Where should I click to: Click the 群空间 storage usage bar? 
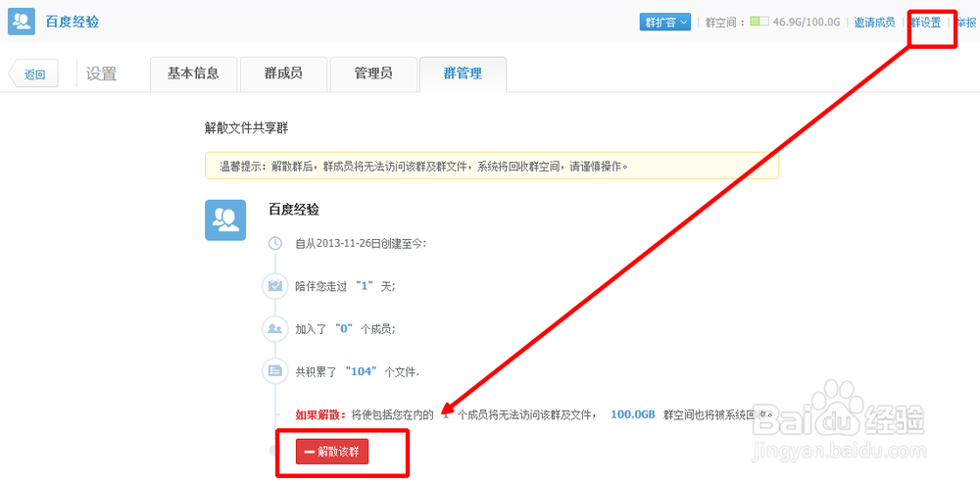tap(759, 22)
